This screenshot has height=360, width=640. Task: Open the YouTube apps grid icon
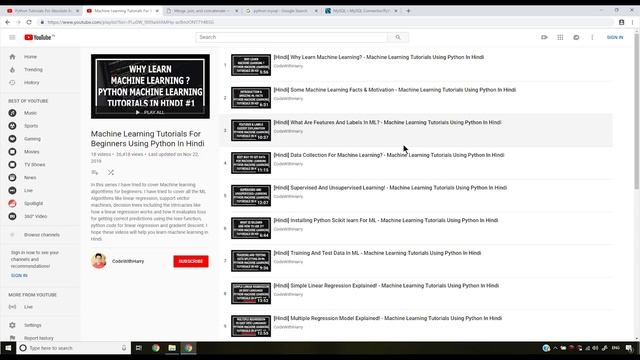click(x=560, y=37)
